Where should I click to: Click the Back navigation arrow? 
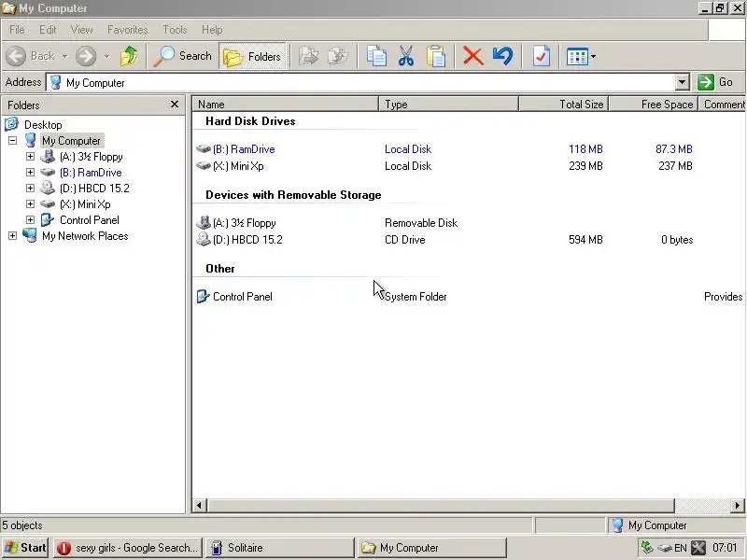point(16,56)
